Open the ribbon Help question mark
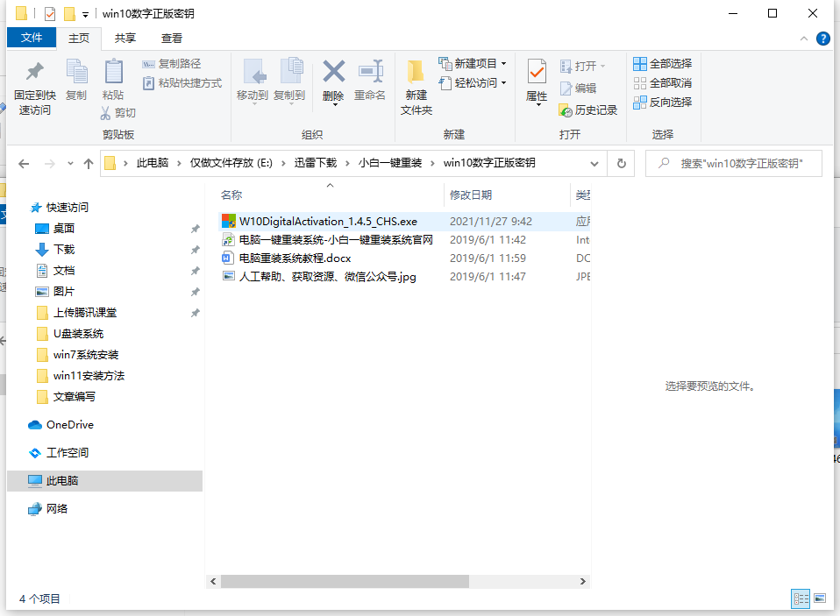840x616 pixels. click(822, 39)
